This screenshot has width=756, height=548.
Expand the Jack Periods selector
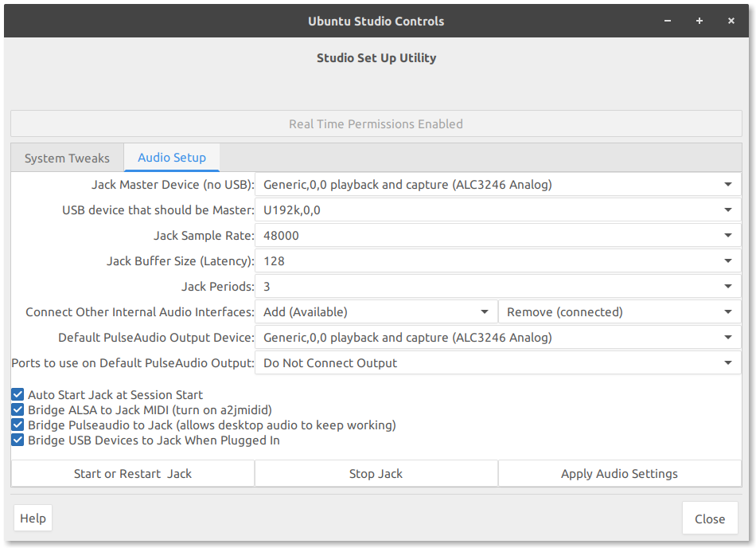tap(497, 287)
